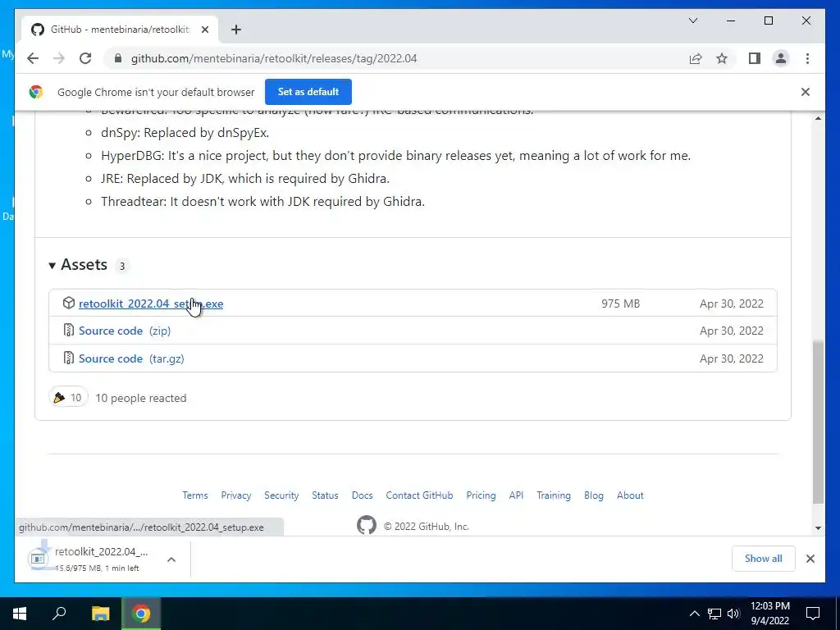The width and height of the screenshot is (840, 630).
Task: Go back using the browser back arrow
Action: coord(33,58)
